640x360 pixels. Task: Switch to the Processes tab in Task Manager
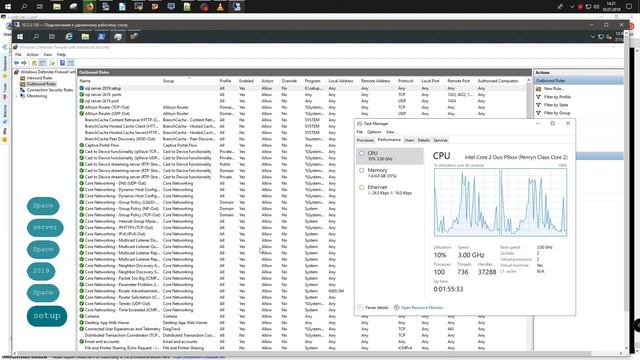(365, 140)
